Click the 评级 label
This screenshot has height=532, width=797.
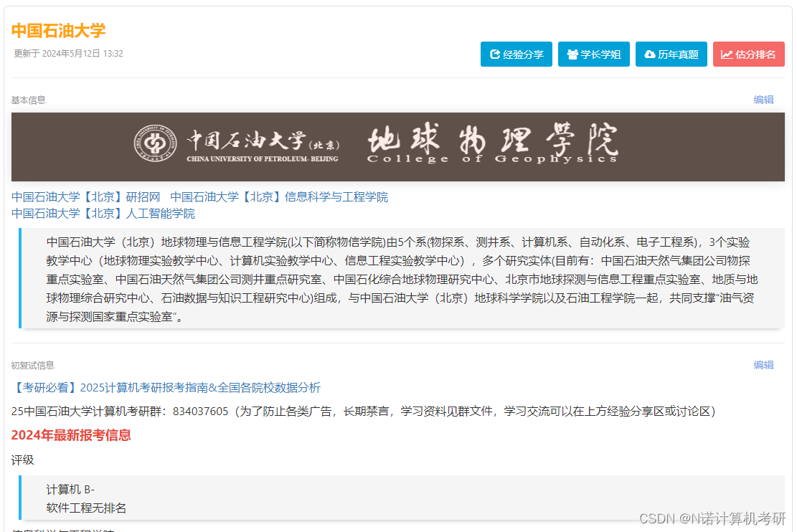(23, 460)
